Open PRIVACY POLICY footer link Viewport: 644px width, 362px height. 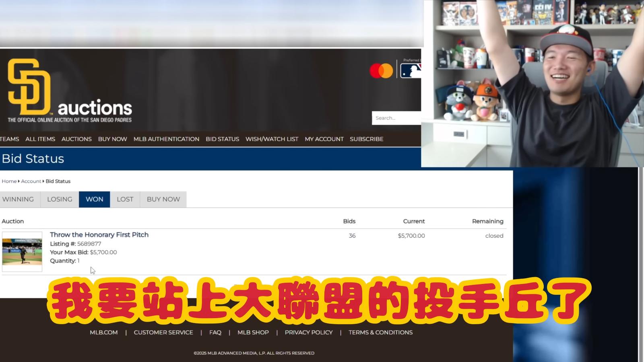(309, 332)
